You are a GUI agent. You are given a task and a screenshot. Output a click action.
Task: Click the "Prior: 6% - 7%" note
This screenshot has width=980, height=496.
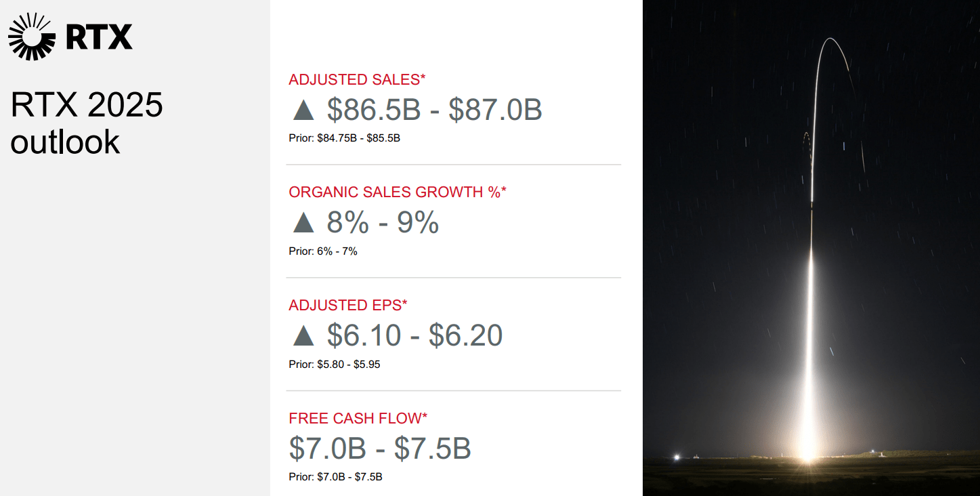[323, 251]
